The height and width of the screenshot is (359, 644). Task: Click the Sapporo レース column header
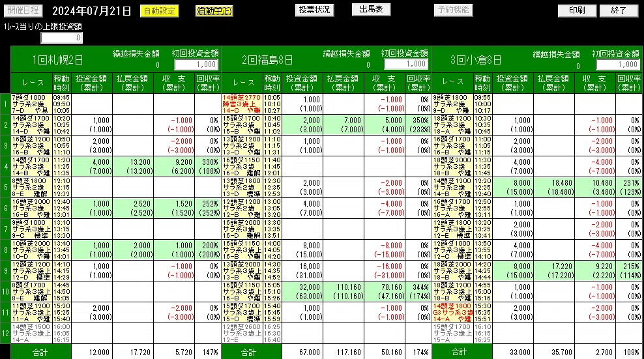(32, 83)
